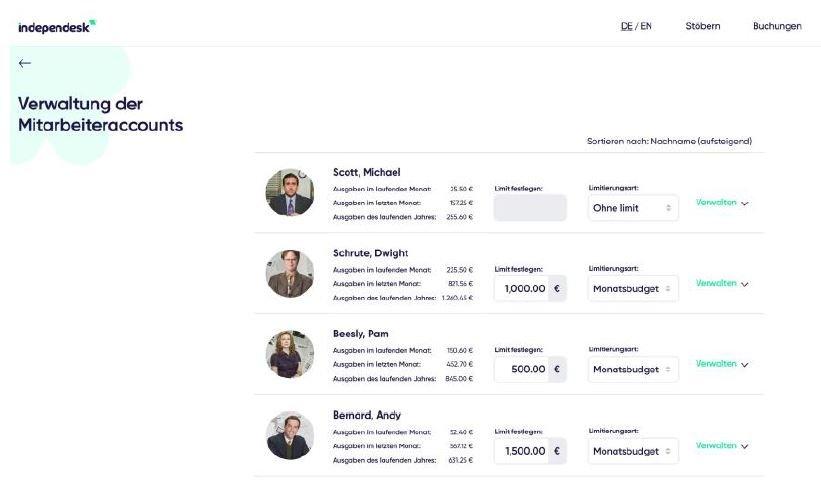This screenshot has height=498, width=821.
Task: Click Andy Bernard's profile photo
Action: click(x=290, y=435)
